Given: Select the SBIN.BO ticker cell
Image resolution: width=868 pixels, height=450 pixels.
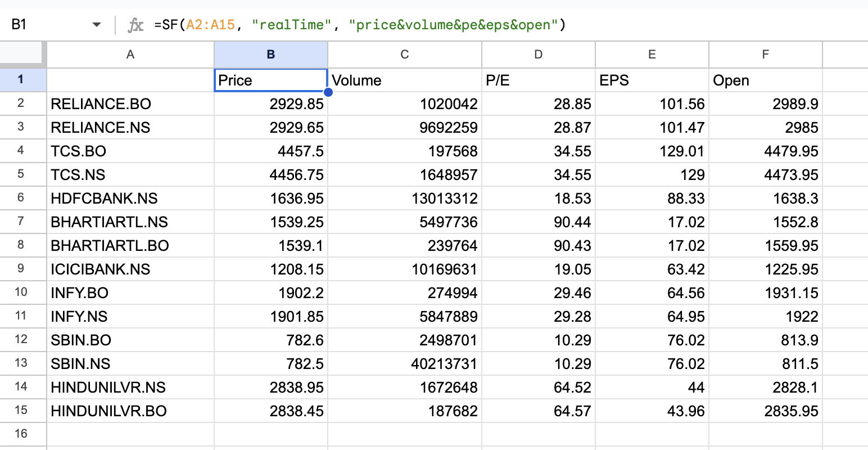Looking at the screenshot, I should [x=130, y=340].
